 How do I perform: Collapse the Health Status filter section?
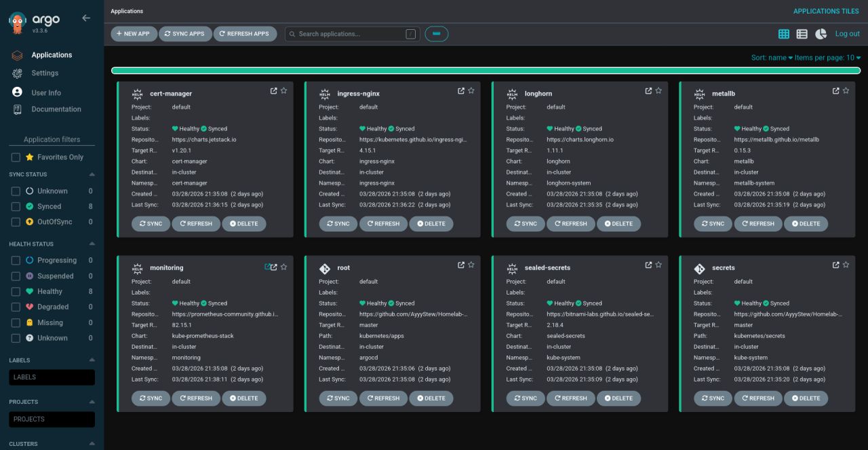[92, 244]
